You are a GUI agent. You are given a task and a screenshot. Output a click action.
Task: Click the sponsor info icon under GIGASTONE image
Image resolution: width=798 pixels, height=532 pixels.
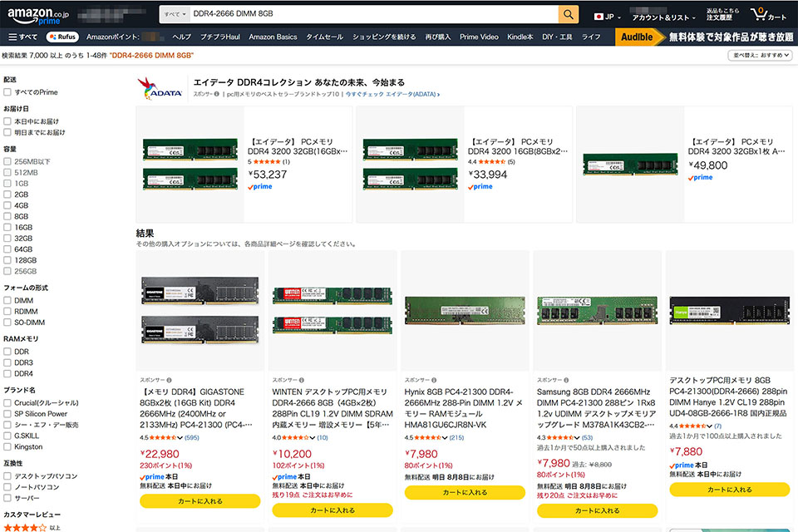(x=169, y=380)
